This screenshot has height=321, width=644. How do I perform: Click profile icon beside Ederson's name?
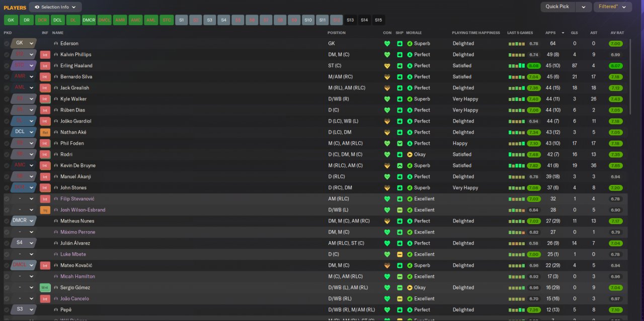pos(56,44)
